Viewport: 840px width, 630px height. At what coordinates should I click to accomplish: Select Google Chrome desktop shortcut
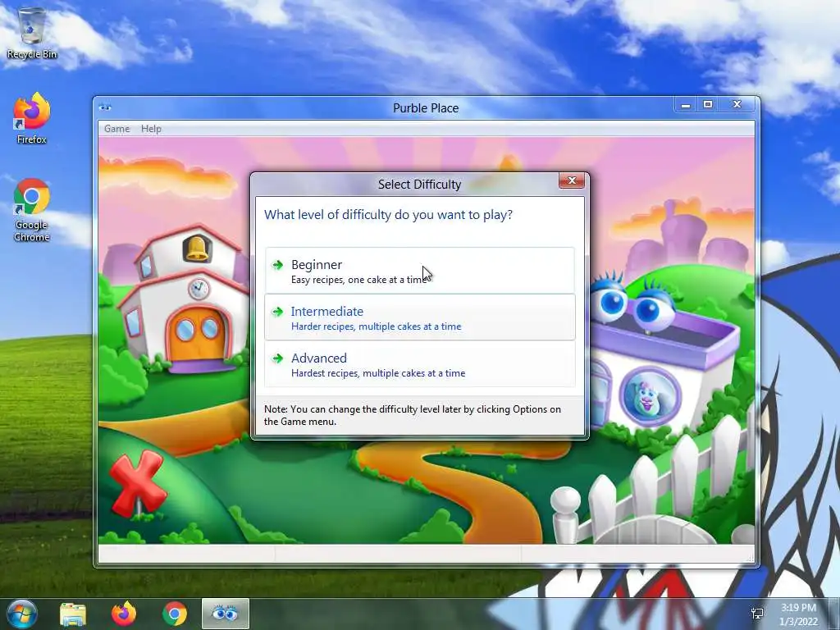(32, 210)
